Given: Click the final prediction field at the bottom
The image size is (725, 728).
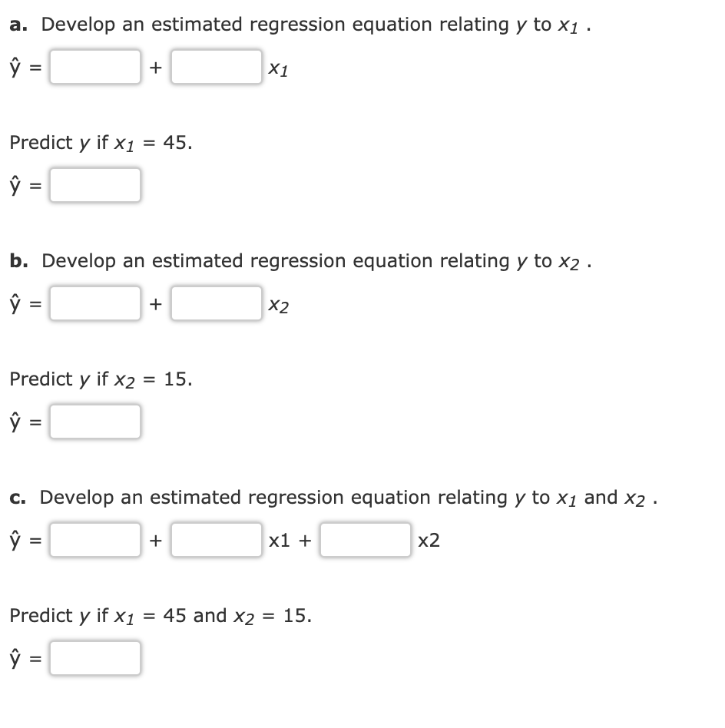Looking at the screenshot, I should click(94, 657).
